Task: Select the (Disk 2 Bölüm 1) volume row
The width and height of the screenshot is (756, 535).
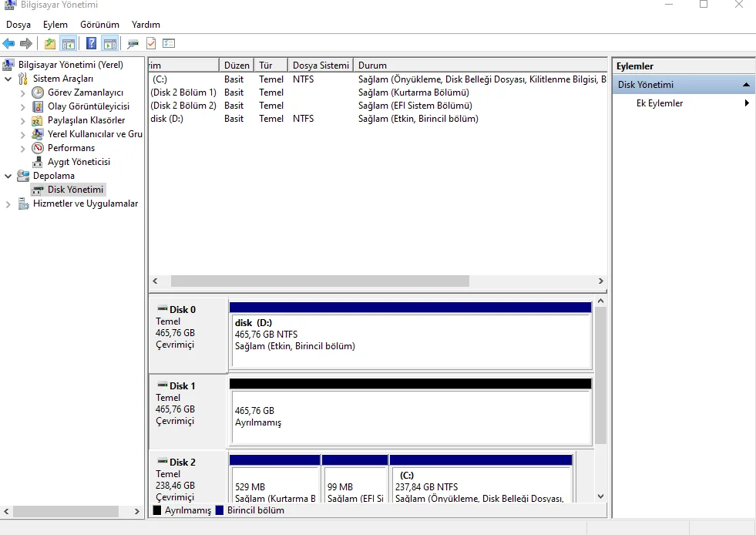Action: coord(378,93)
